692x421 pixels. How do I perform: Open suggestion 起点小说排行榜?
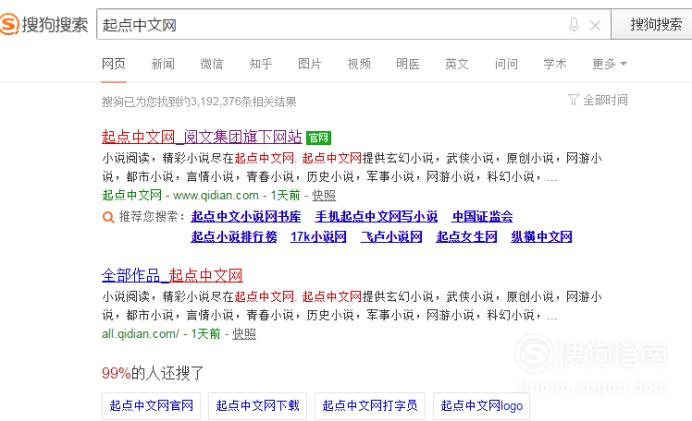coord(234,237)
